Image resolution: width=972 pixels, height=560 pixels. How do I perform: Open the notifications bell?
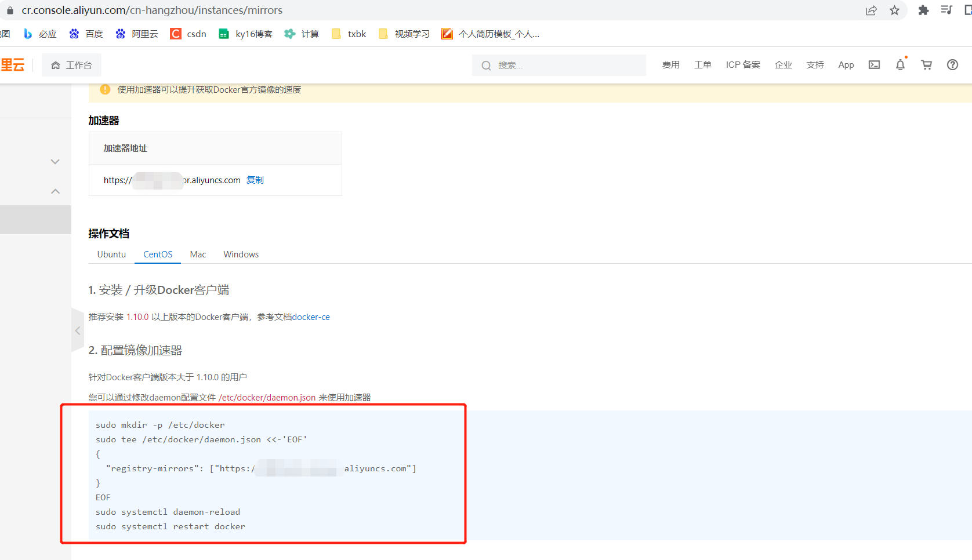tap(900, 65)
